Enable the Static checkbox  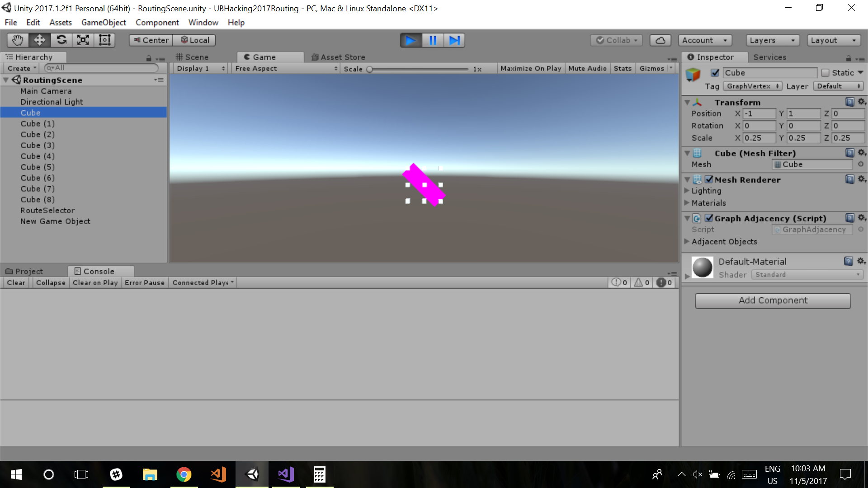click(x=826, y=73)
